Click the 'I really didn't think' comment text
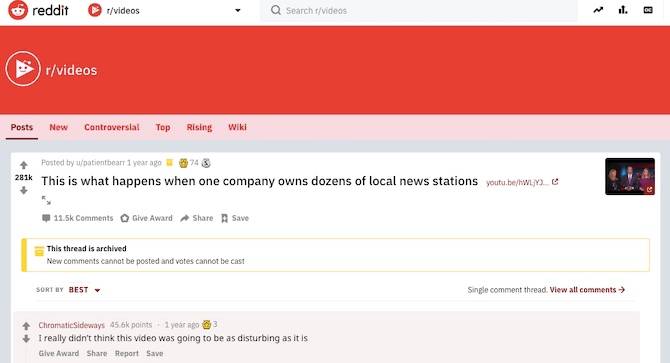This screenshot has height=363, width=670. (x=173, y=338)
